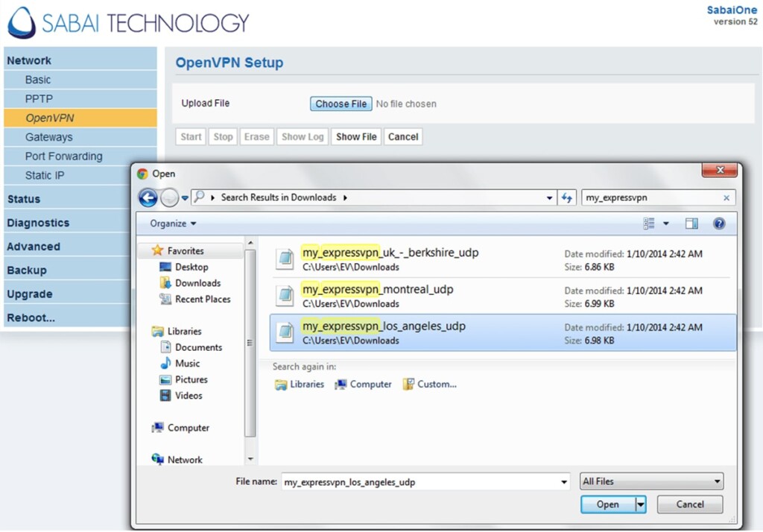Click Choose File on the OpenVPN page
Viewport: 763px width, 532px height.
click(341, 104)
